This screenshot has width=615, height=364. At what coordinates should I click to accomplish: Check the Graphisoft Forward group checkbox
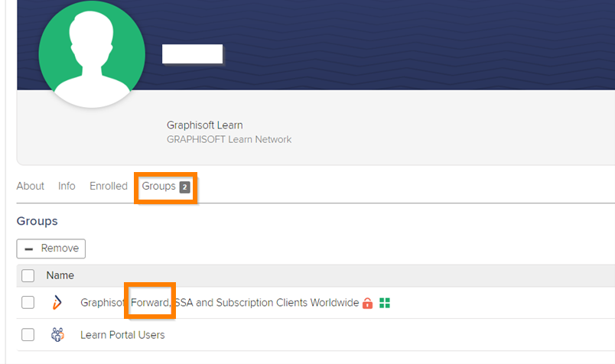point(28,302)
